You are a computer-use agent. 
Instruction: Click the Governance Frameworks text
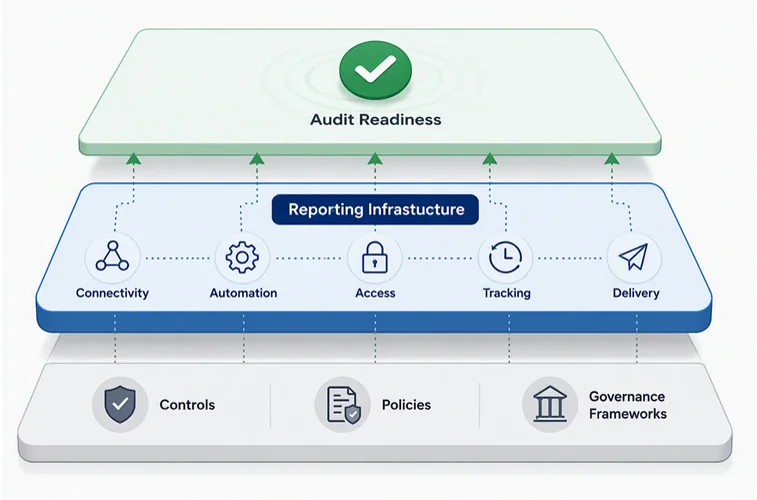pos(628,405)
